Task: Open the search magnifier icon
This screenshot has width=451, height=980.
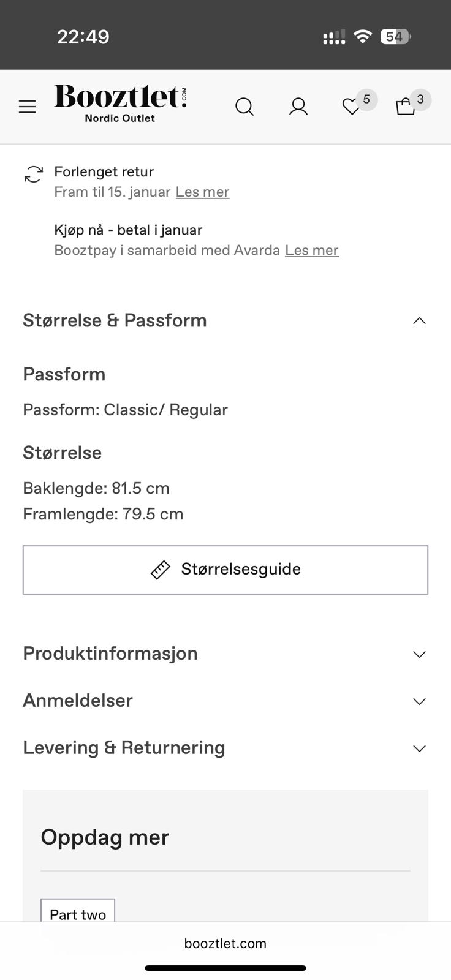Action: tap(244, 107)
